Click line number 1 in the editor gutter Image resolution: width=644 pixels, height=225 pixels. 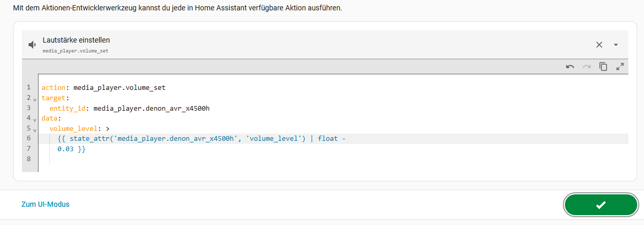[x=29, y=88]
